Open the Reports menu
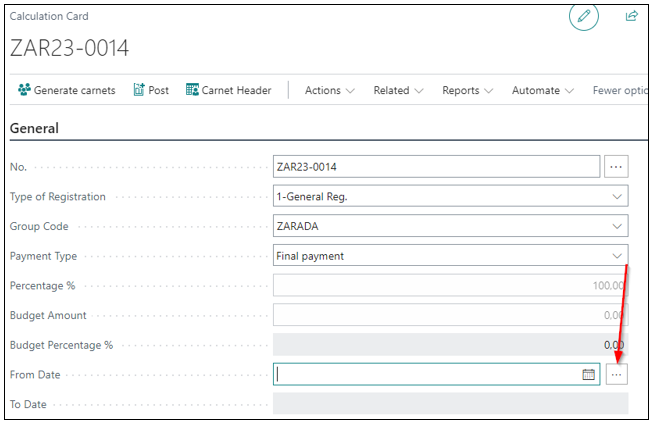The height and width of the screenshot is (426, 655). tap(467, 90)
